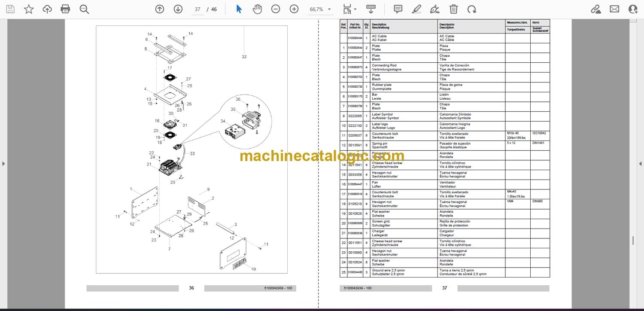Rotate the page view
The width and height of the screenshot is (644, 311).
pos(472,9)
